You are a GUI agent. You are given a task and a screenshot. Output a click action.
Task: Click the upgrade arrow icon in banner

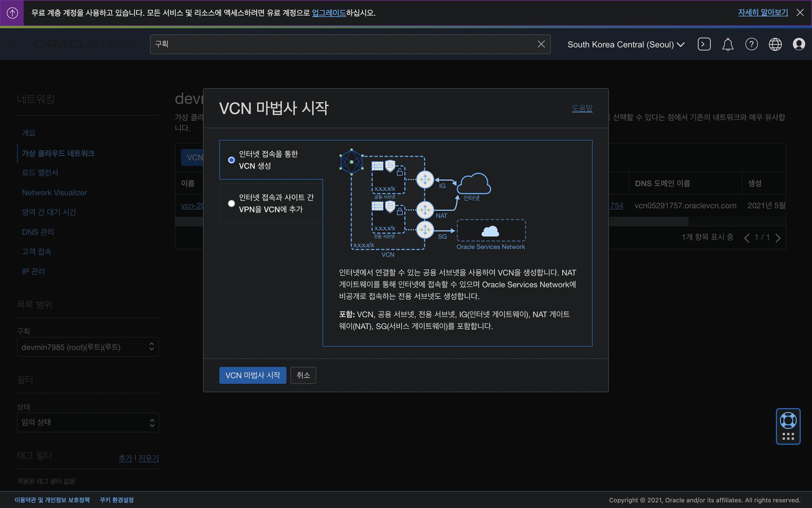coord(12,13)
